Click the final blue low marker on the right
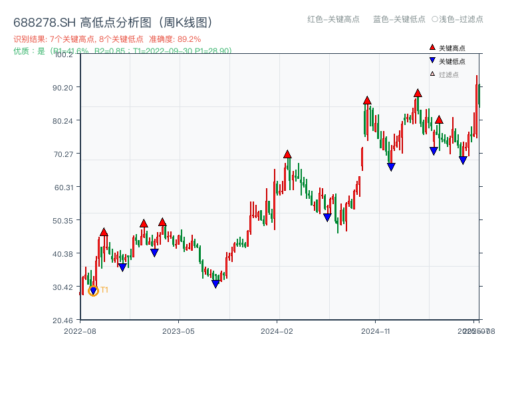 [463, 160]
